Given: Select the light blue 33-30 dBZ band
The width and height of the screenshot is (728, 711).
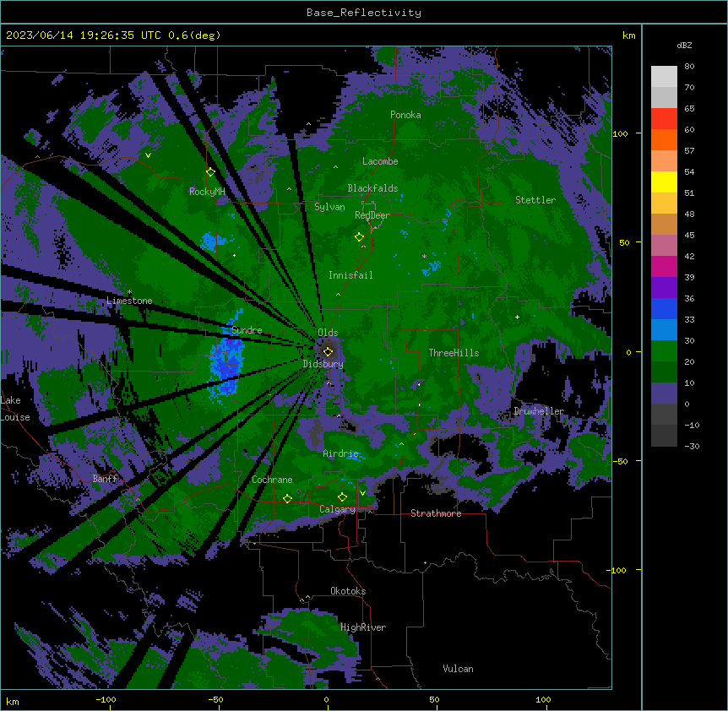Looking at the screenshot, I should coord(664,330).
